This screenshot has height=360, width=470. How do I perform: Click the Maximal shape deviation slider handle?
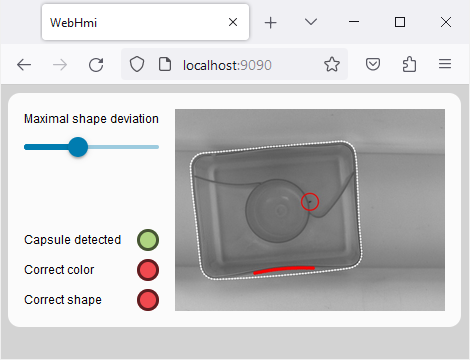78,147
